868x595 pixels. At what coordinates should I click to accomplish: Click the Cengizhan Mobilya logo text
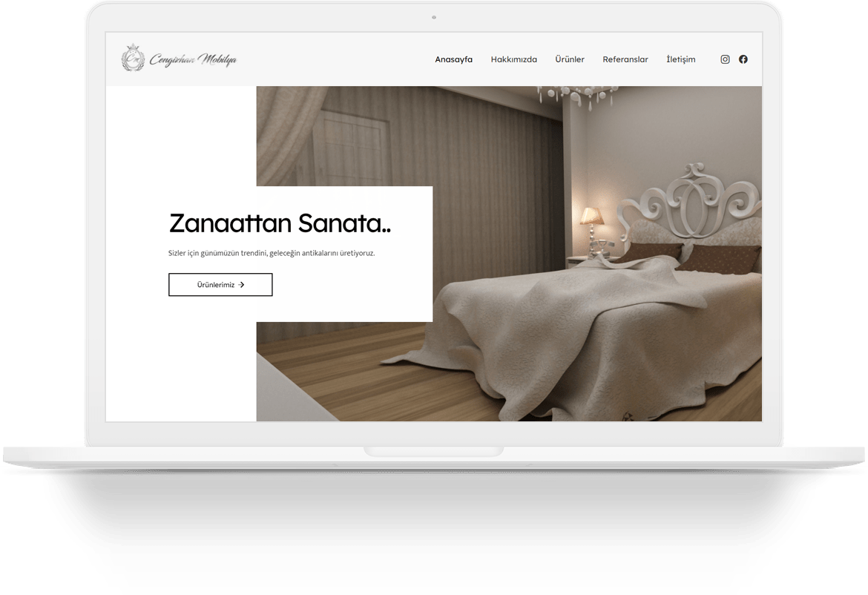tap(193, 59)
